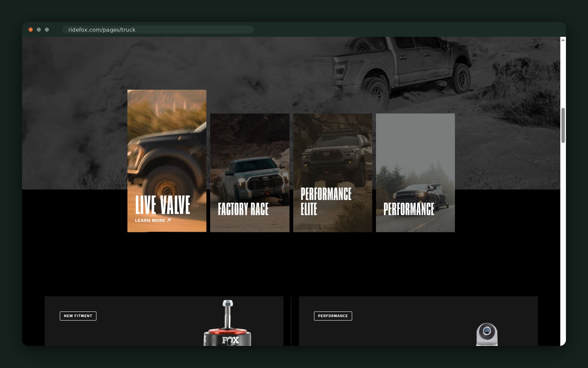Image resolution: width=588 pixels, height=368 pixels.
Task: Open the Live Valve card
Action: (167, 161)
